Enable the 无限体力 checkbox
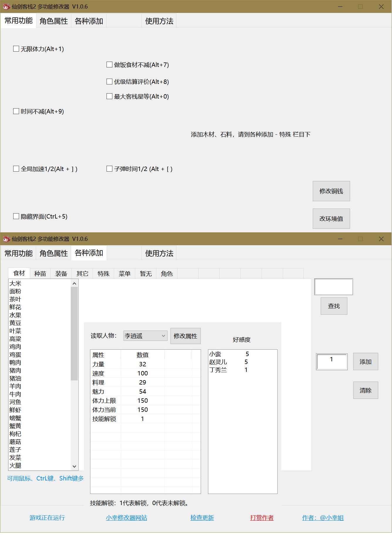Image resolution: width=392 pixels, height=535 pixels. pos(16,49)
